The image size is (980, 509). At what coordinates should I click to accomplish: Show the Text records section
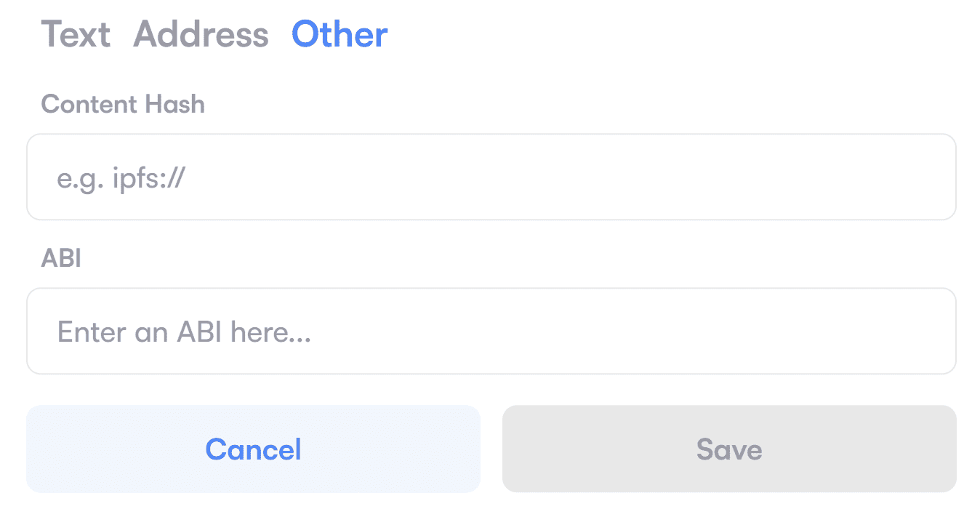tap(76, 34)
